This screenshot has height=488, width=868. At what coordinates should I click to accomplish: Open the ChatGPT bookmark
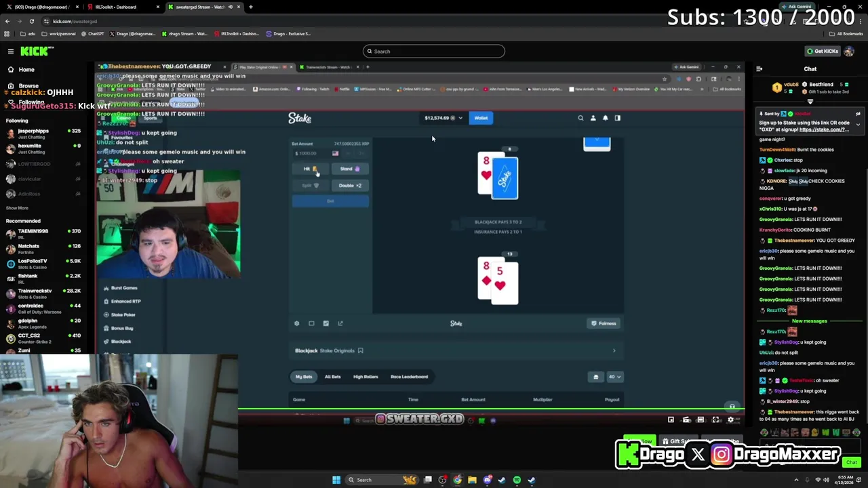[93, 33]
